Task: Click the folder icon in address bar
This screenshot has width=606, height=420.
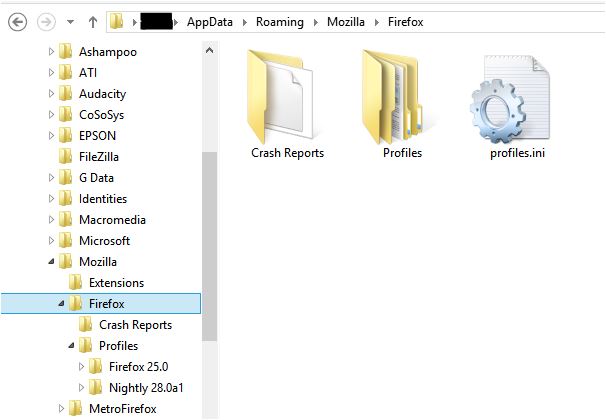Action: point(116,21)
